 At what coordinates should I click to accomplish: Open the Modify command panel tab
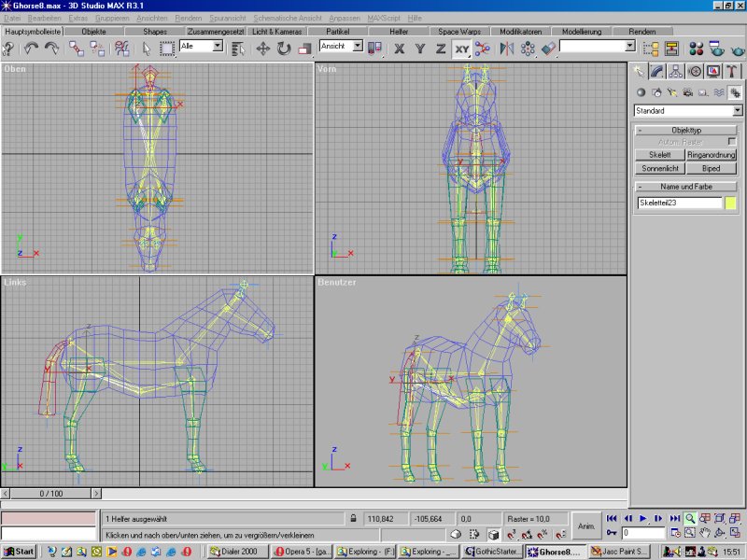pos(656,71)
